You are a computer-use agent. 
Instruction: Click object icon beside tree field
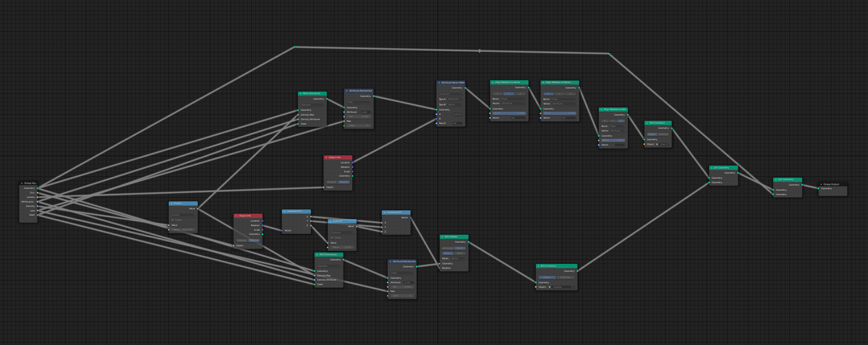tap(657, 144)
